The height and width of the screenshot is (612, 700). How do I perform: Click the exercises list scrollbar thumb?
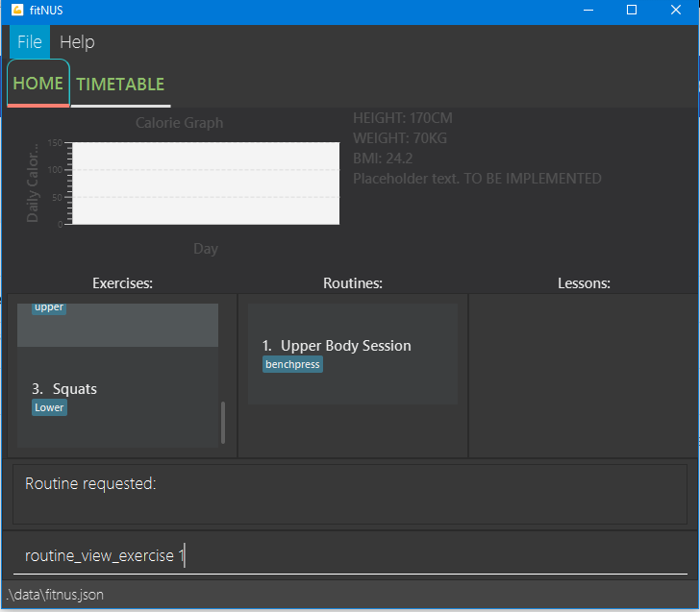point(223,423)
